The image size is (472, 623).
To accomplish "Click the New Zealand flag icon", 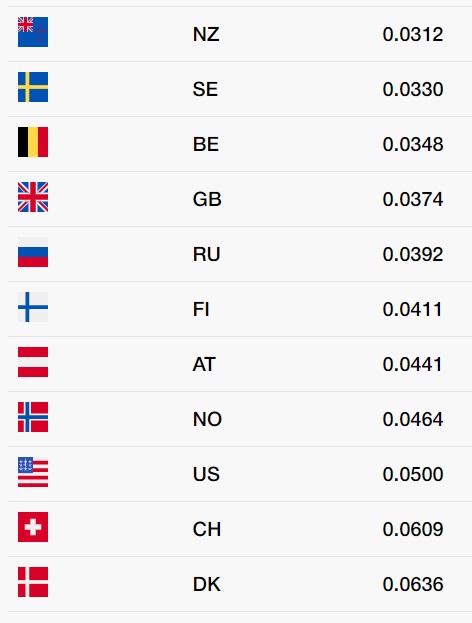I will pyautogui.click(x=33, y=32).
